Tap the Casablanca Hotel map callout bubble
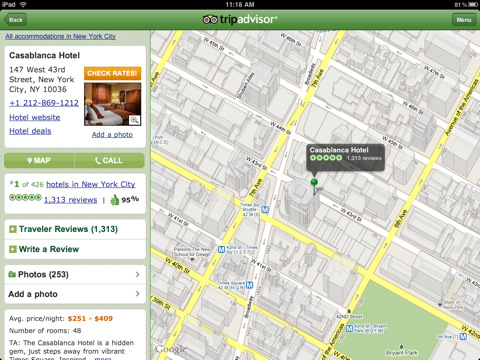Image resolution: width=480 pixels, height=360 pixels. [346, 157]
